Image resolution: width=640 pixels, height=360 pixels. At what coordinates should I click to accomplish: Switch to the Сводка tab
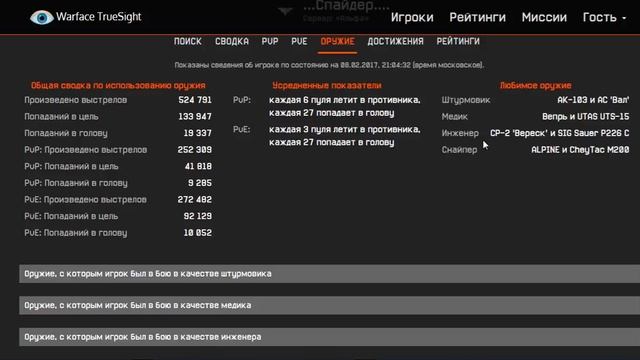click(x=232, y=41)
